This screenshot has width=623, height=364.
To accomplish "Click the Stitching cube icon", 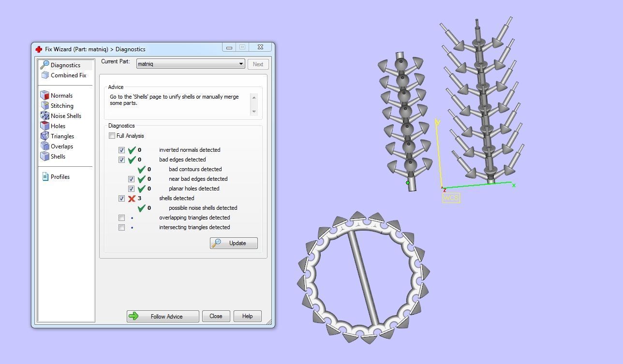I will click(x=45, y=105).
